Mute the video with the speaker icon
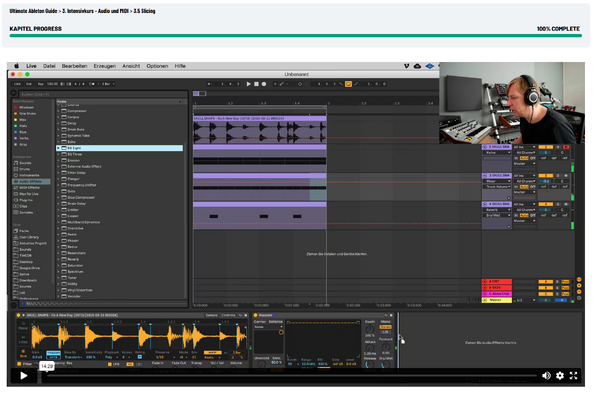The width and height of the screenshot is (595, 400). tap(546, 376)
